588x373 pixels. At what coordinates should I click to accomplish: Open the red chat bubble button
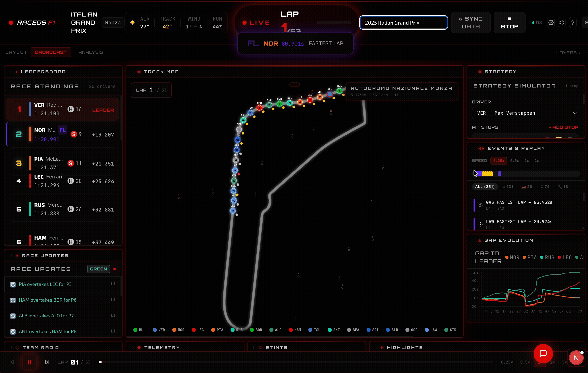(x=543, y=353)
